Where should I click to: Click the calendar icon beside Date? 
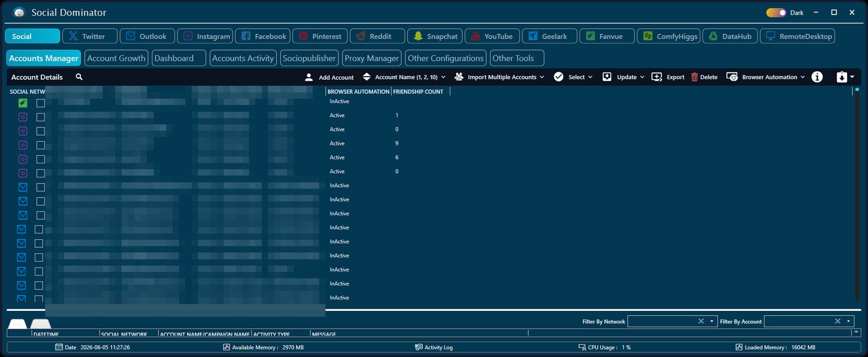(59, 347)
